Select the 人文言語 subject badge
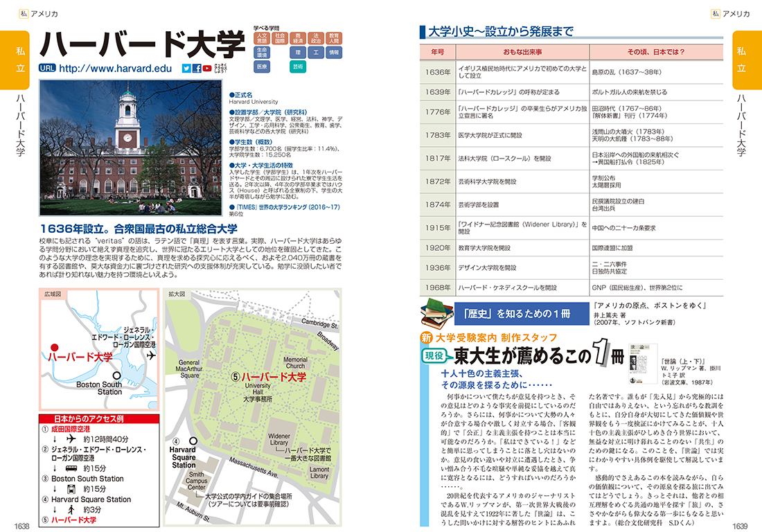The image size is (762, 532). point(262,38)
